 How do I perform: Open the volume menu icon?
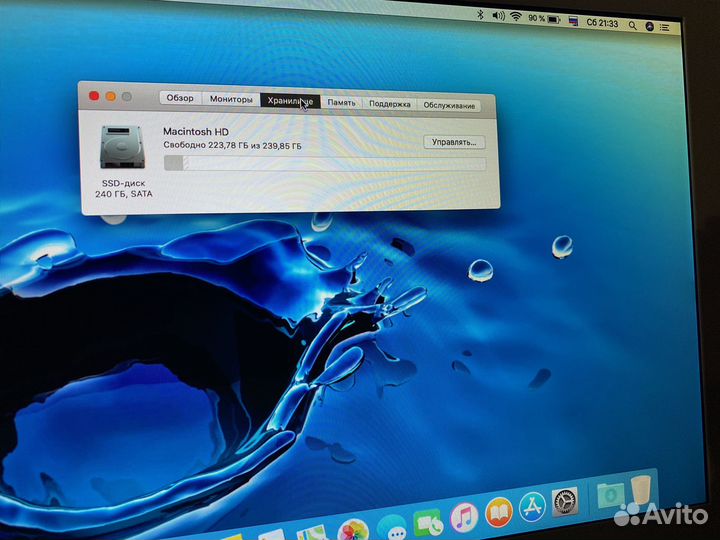(x=498, y=16)
